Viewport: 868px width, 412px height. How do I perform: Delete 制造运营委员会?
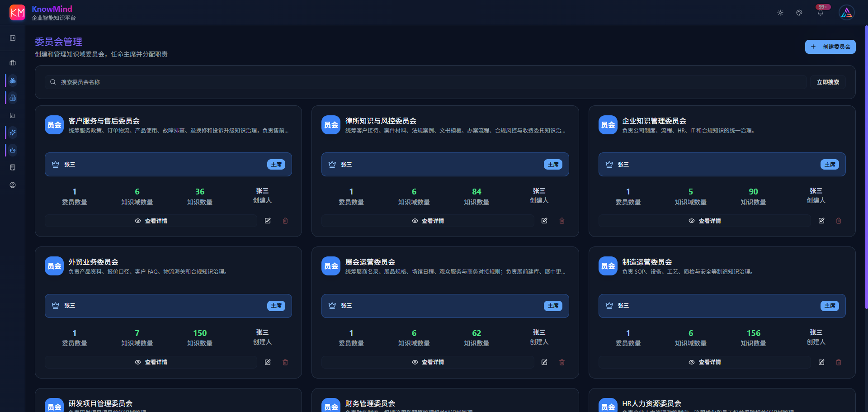[x=839, y=362]
